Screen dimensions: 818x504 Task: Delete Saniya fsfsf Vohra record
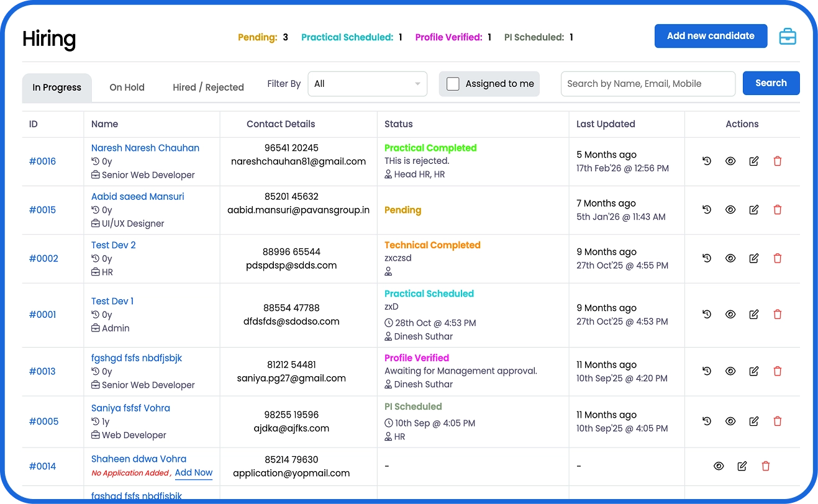tap(778, 421)
